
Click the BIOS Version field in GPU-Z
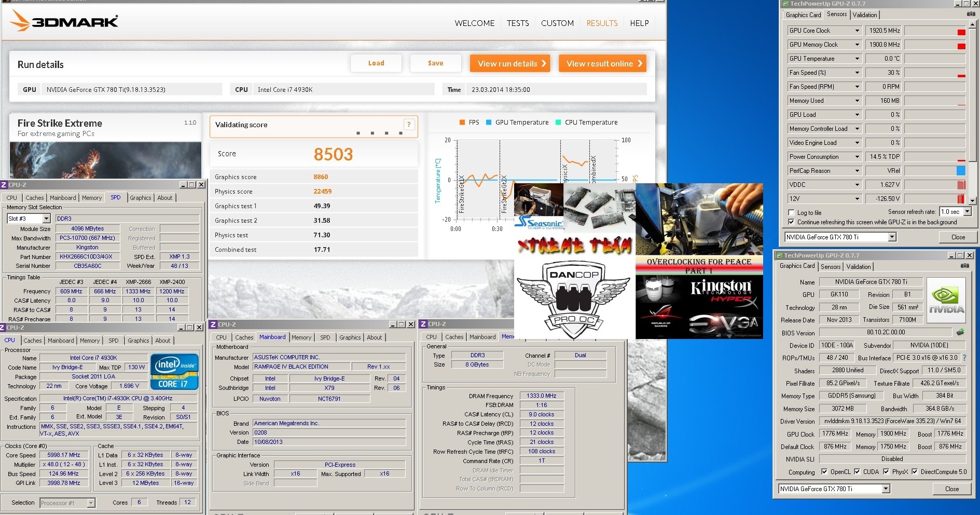pos(885,332)
